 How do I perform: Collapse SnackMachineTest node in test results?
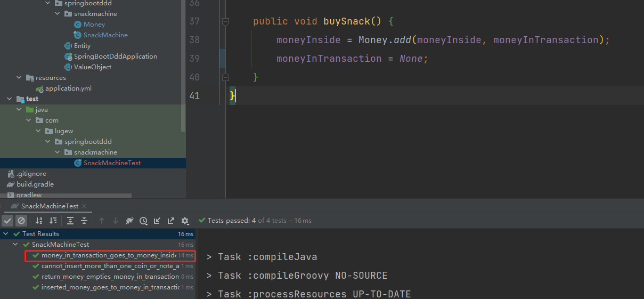15,245
